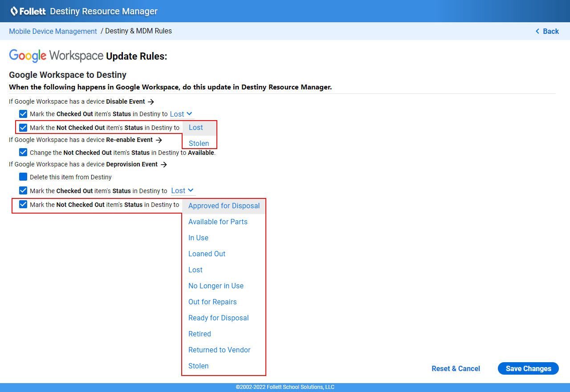Viewport: 570px width, 392px height.
Task: Uncheck Deprovision Event Checked Out item checkbox
Action: tap(23, 190)
